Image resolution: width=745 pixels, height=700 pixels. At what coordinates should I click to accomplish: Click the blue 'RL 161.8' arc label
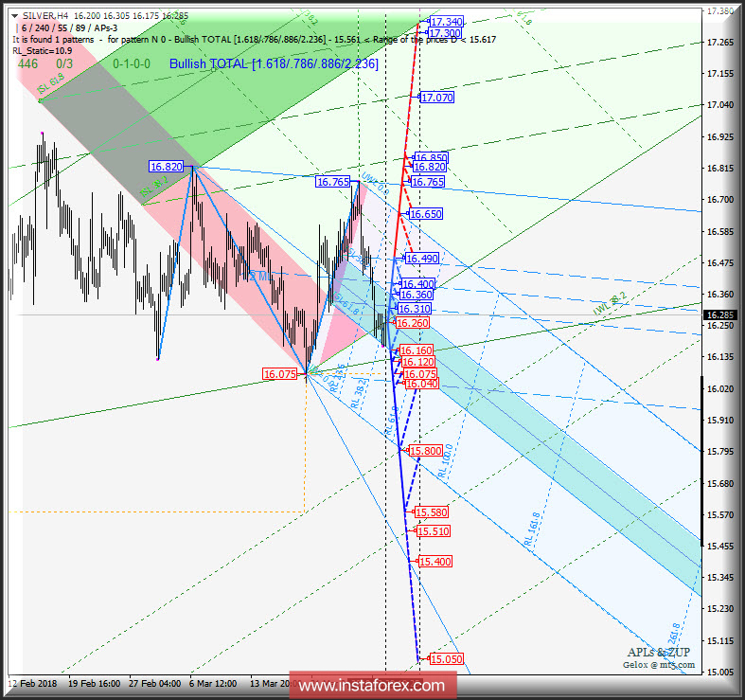pyautogui.click(x=532, y=529)
